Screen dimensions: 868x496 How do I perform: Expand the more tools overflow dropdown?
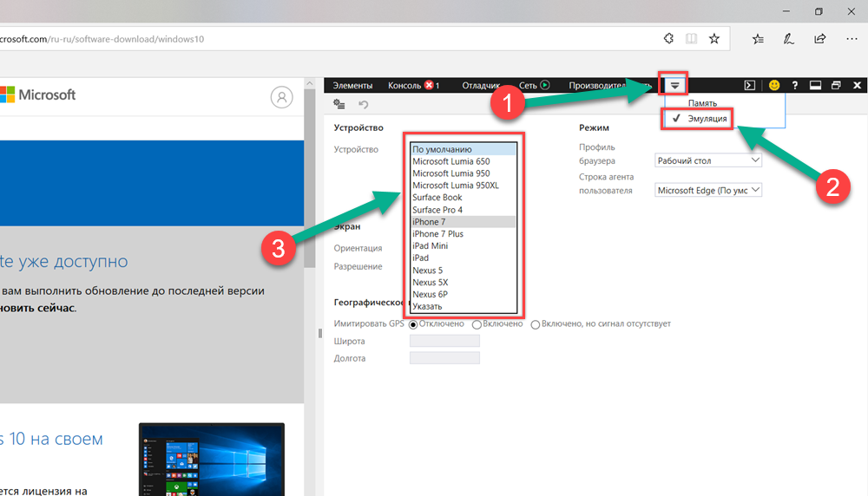click(x=674, y=85)
